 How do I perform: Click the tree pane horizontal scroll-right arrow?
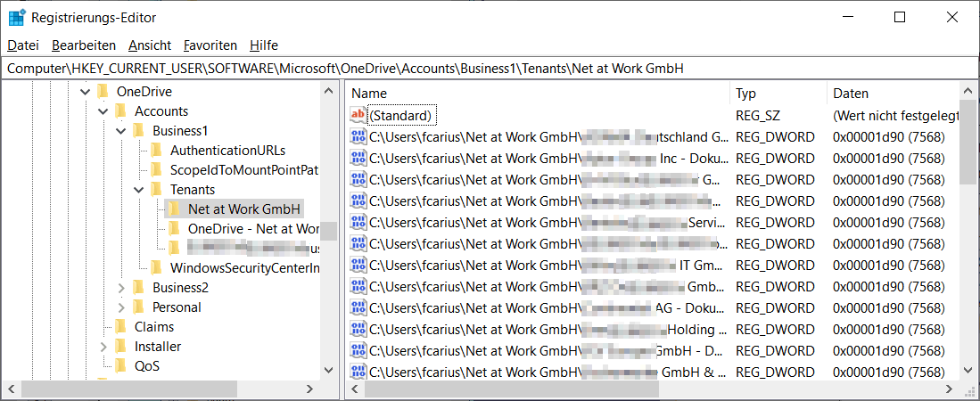pyautogui.click(x=310, y=389)
